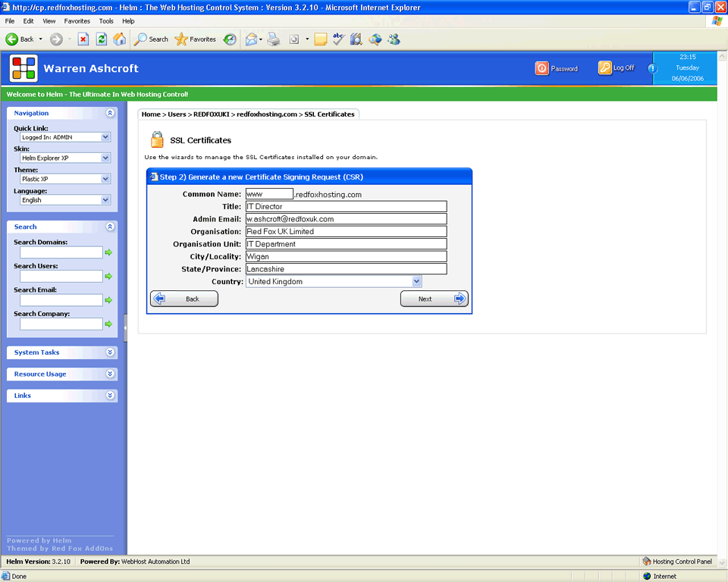This screenshot has width=728, height=582.
Task: Open the History toolbar icon
Action: [x=230, y=39]
